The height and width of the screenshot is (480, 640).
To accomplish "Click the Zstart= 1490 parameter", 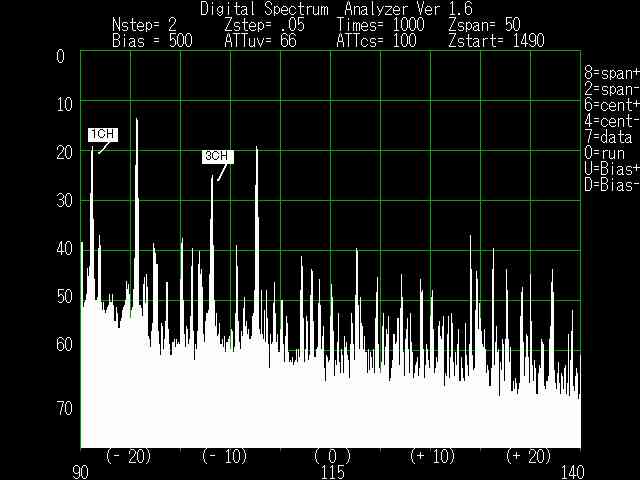I will click(x=496, y=41).
